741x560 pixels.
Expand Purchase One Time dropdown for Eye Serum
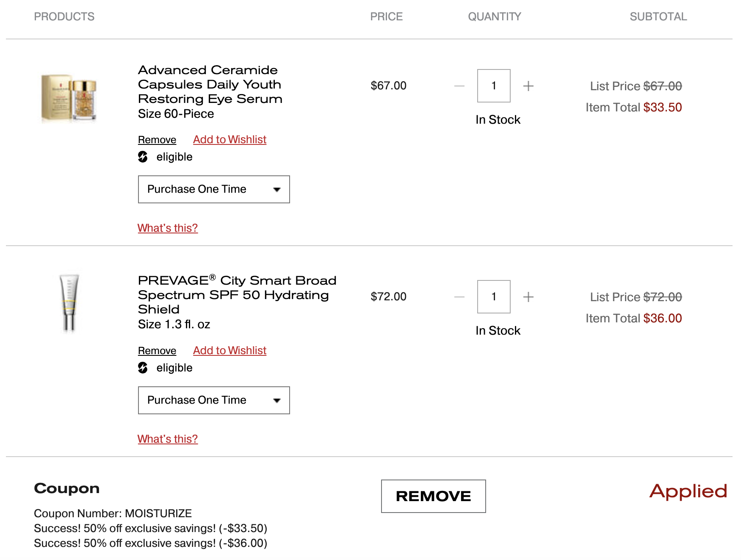point(214,189)
